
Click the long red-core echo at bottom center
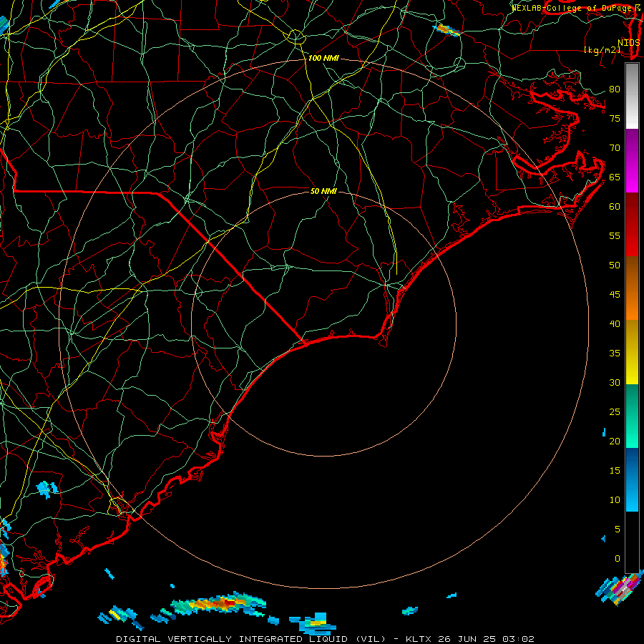point(218,604)
